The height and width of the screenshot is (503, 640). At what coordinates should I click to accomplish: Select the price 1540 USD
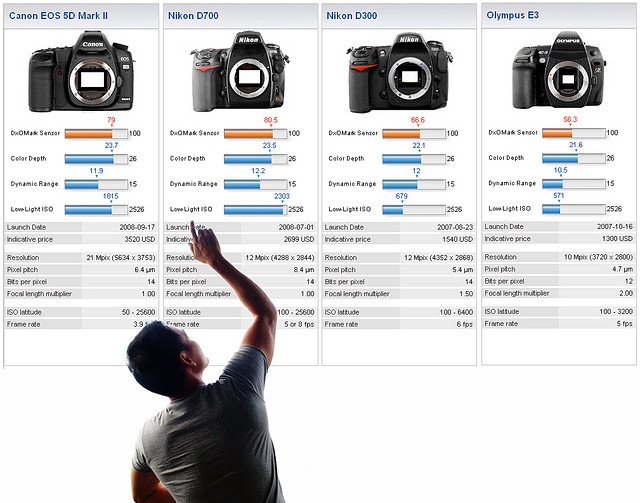[x=458, y=239]
